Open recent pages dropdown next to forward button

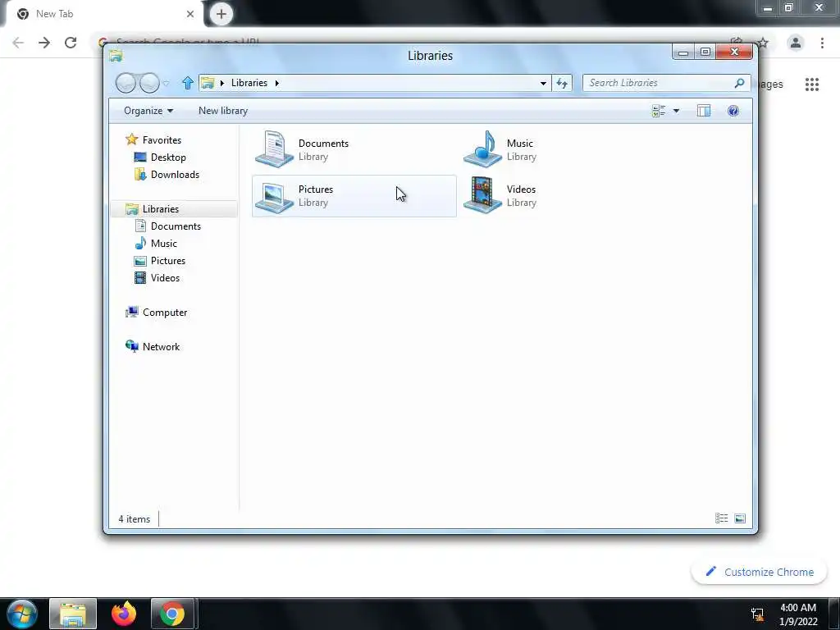(166, 83)
